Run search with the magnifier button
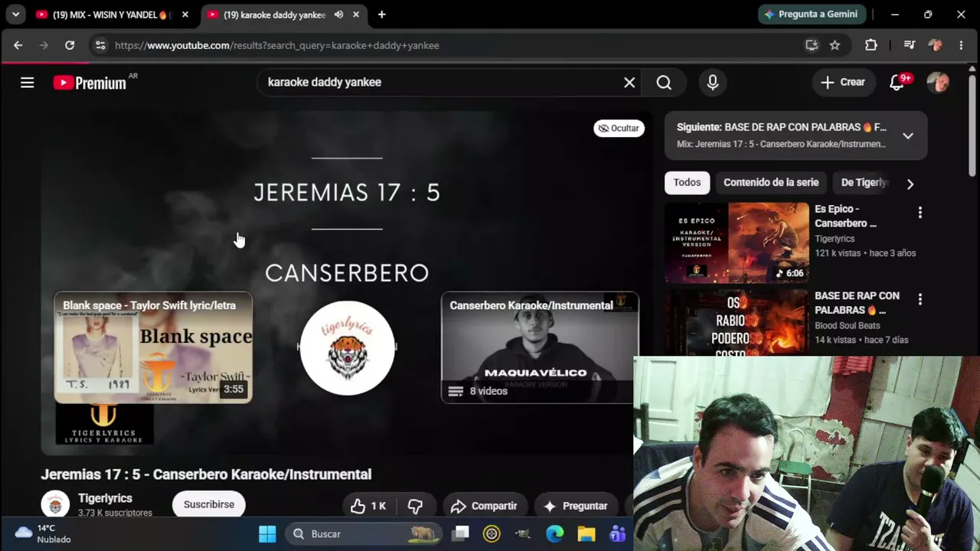This screenshot has height=551, width=980. pos(664,83)
